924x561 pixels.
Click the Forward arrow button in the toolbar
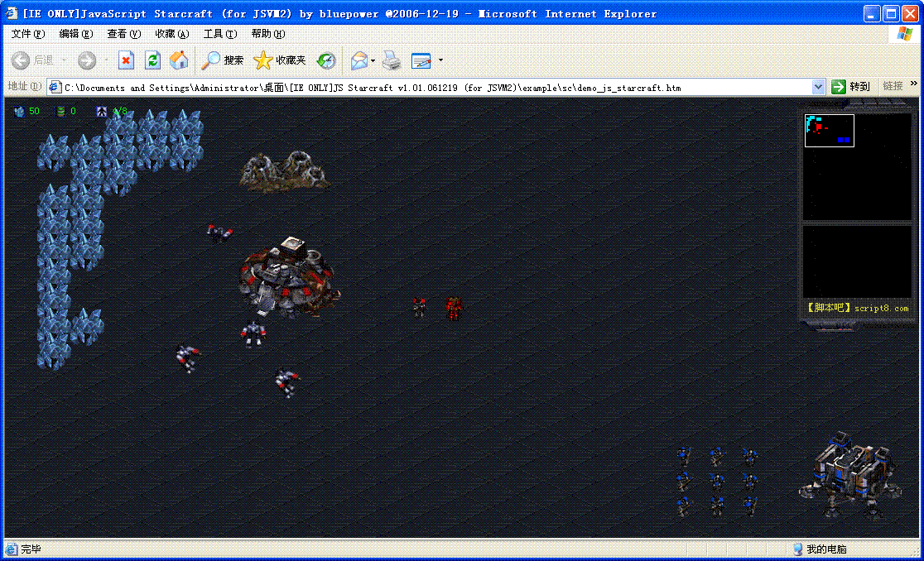87,60
